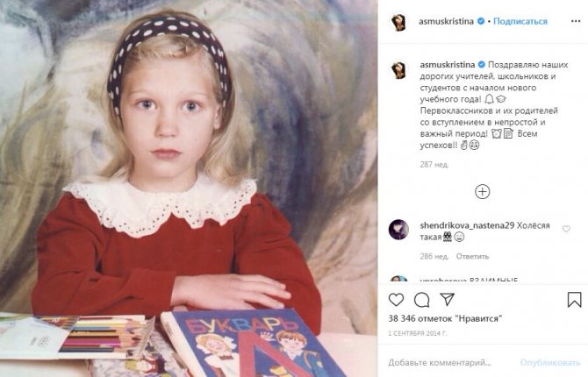
Task: Click the comment speech bubble icon
Action: (x=422, y=300)
